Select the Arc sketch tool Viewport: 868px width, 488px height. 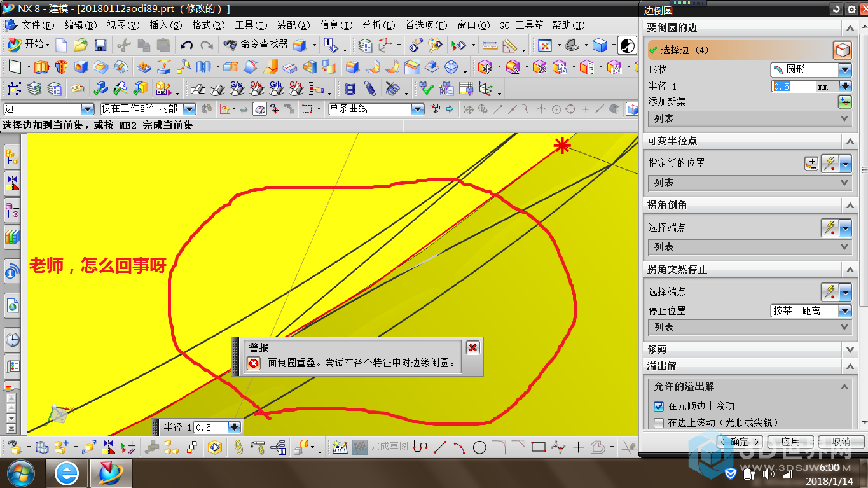tap(459, 447)
